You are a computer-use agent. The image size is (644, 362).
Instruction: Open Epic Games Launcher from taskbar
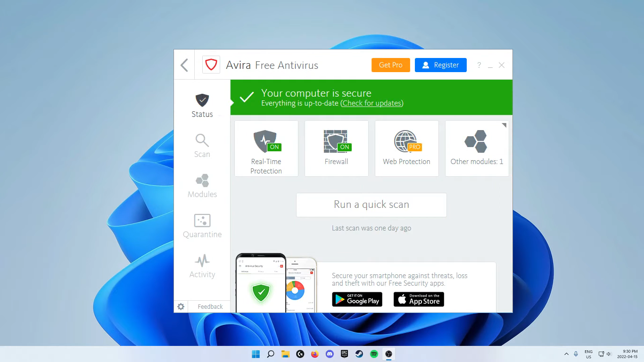(x=345, y=354)
